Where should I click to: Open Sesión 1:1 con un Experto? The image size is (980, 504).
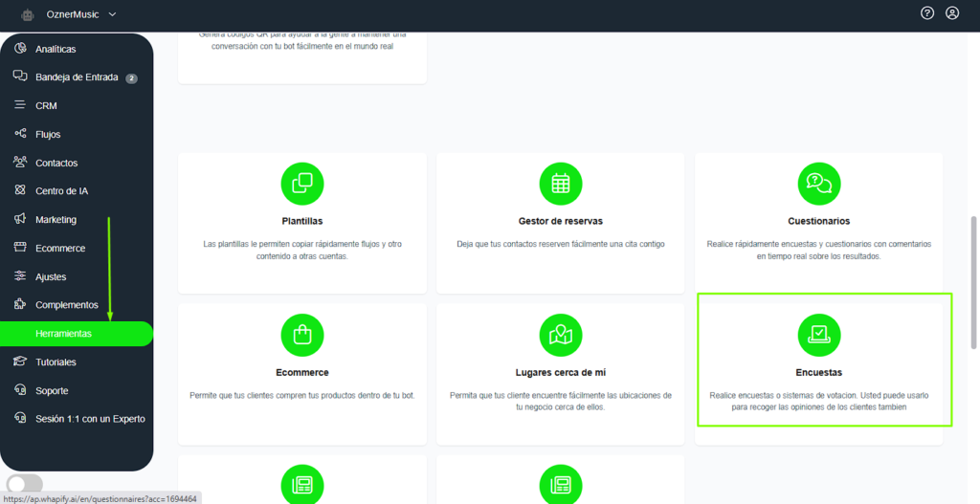(x=90, y=419)
